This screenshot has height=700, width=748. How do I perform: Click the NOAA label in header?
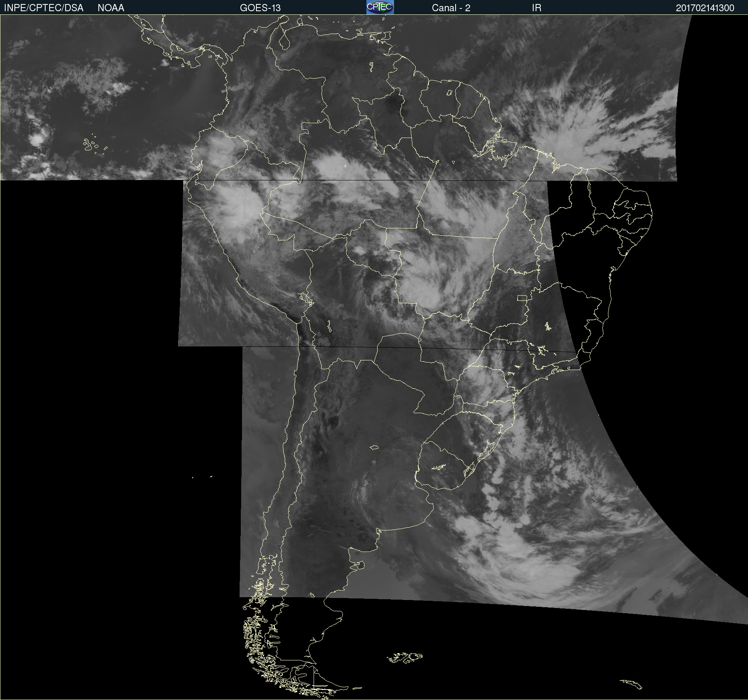[x=111, y=8]
